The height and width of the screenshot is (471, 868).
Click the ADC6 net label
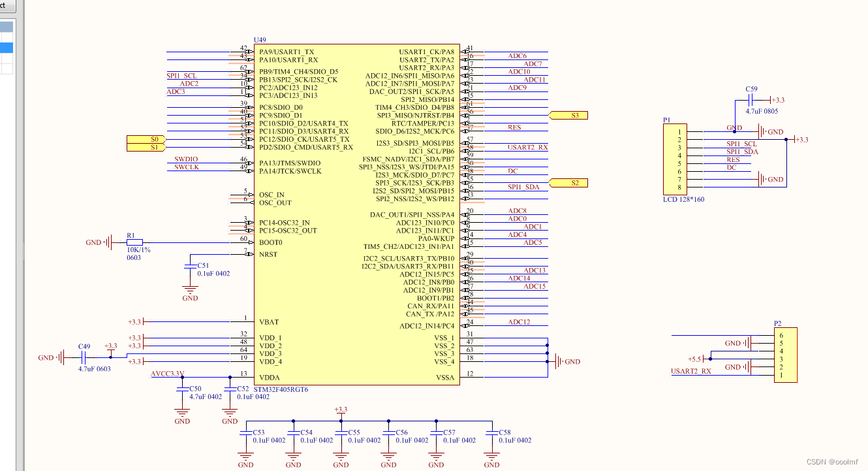(518, 56)
